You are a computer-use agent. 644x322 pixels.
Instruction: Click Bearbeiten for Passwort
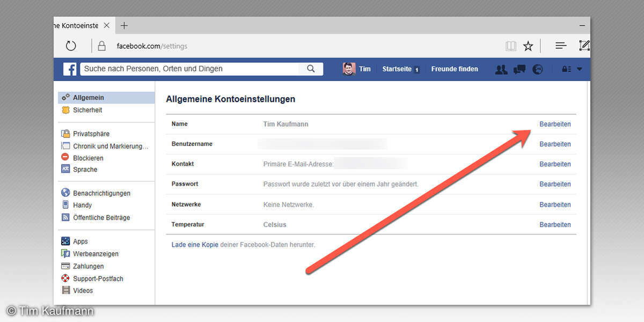click(555, 184)
